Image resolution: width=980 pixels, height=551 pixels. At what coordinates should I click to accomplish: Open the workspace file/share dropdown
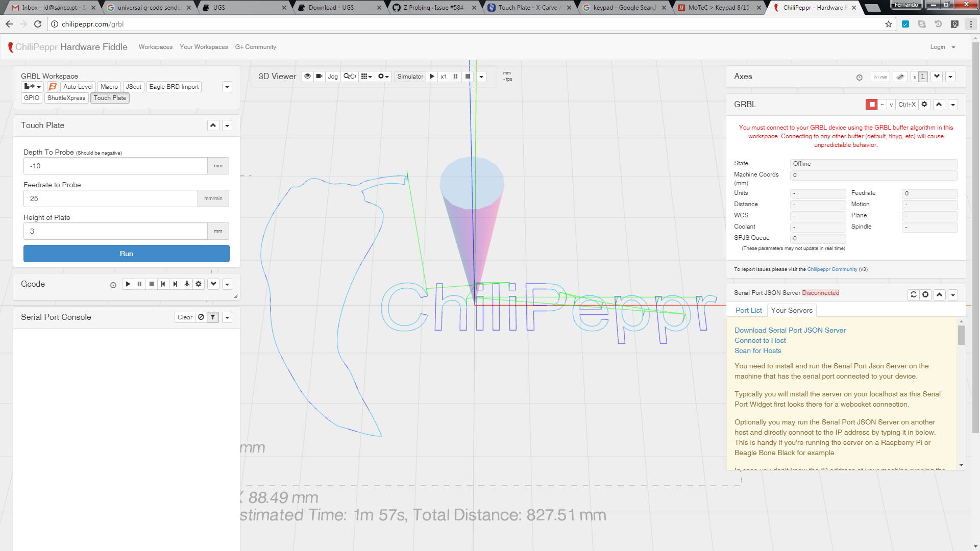(32, 87)
